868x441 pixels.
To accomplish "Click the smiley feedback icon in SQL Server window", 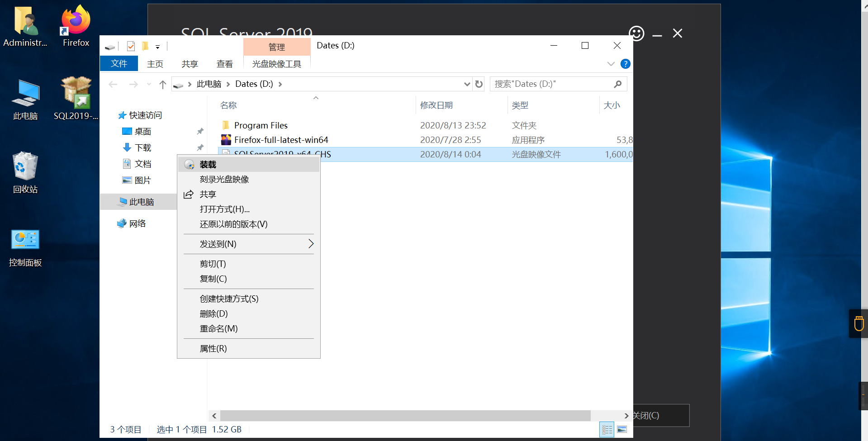I will point(636,33).
